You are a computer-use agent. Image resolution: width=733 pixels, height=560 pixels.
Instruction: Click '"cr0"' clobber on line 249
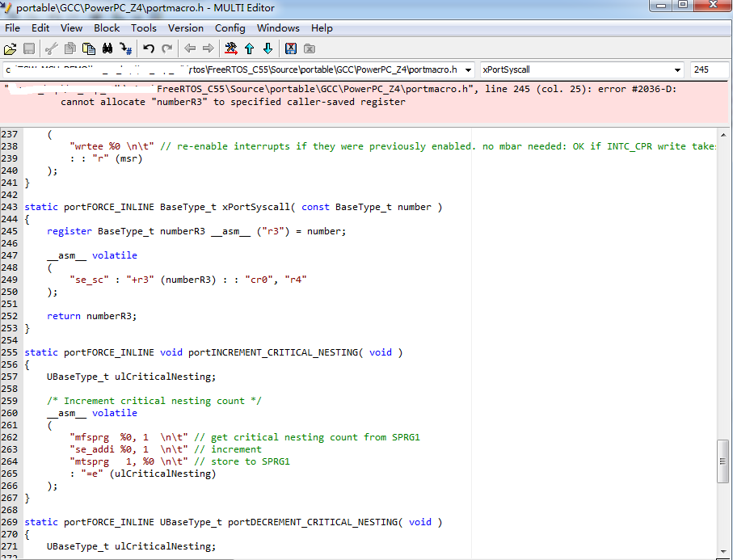tap(259, 280)
